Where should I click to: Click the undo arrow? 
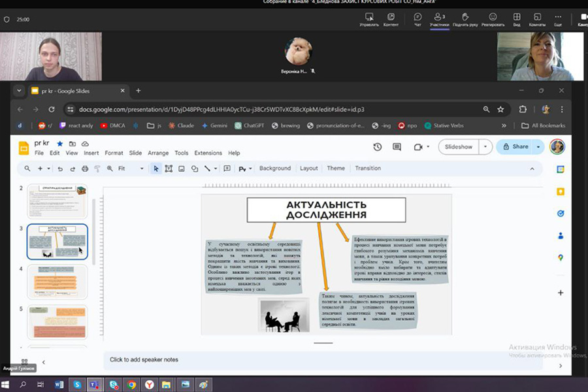tap(60, 169)
